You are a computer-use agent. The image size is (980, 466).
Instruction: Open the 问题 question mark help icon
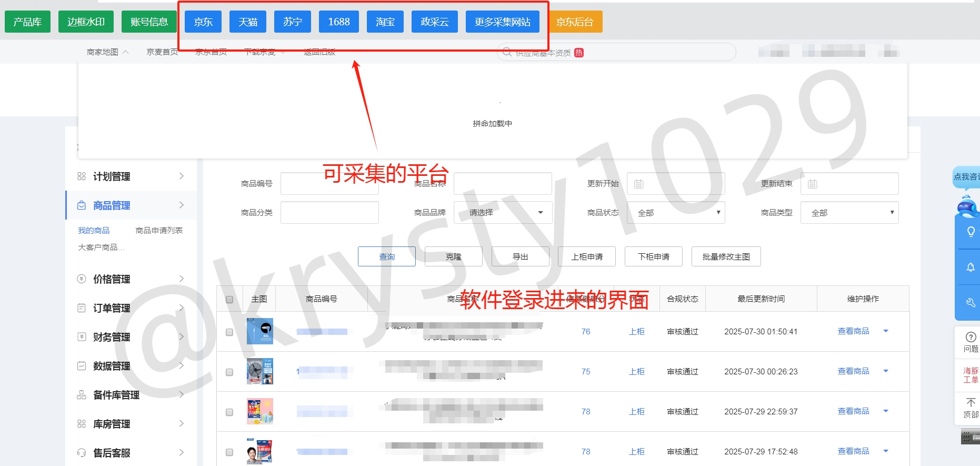[x=971, y=338]
